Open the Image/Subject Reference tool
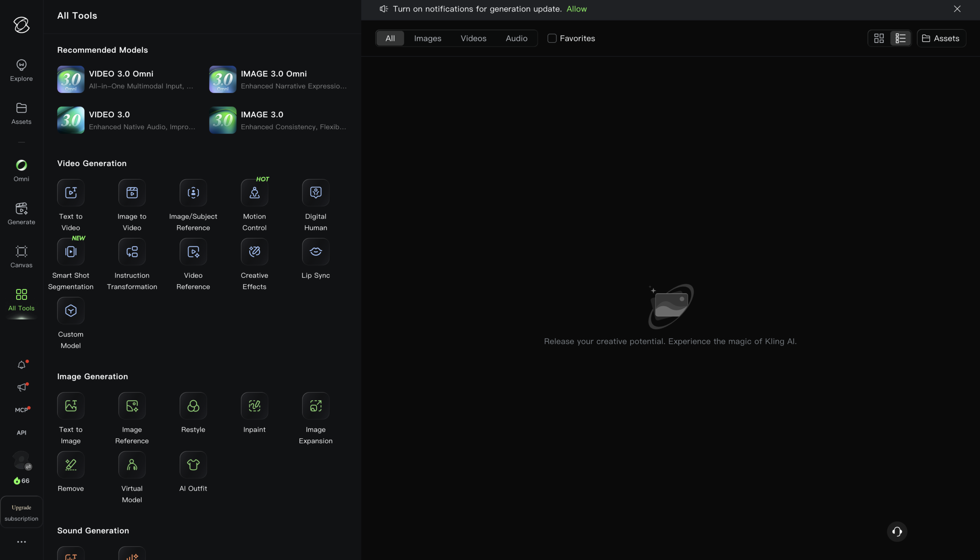 coord(193,205)
